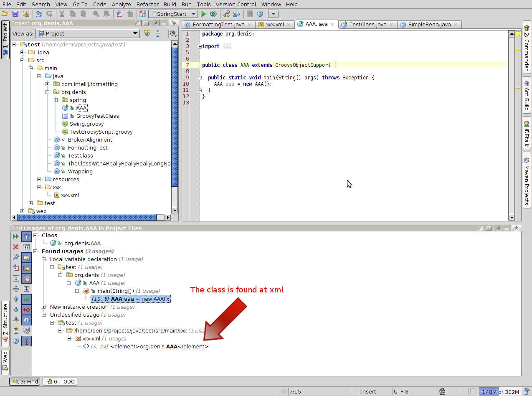Click the Pin tab icon in Find panel

16,257
